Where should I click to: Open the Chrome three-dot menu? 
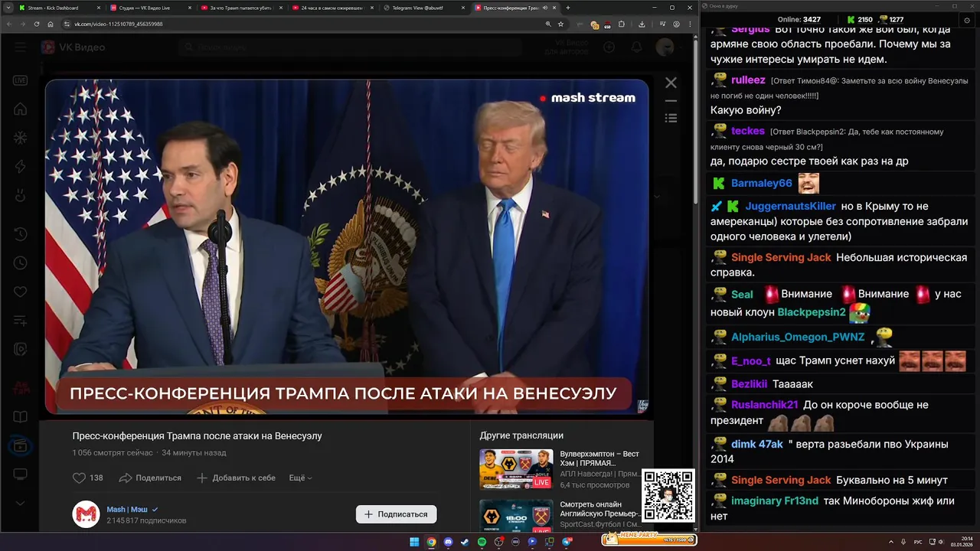(689, 24)
